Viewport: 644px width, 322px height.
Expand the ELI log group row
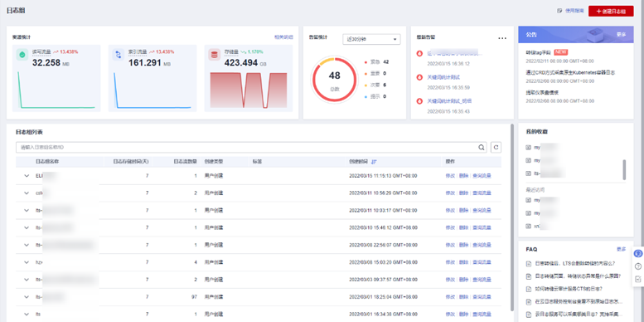[27, 176]
